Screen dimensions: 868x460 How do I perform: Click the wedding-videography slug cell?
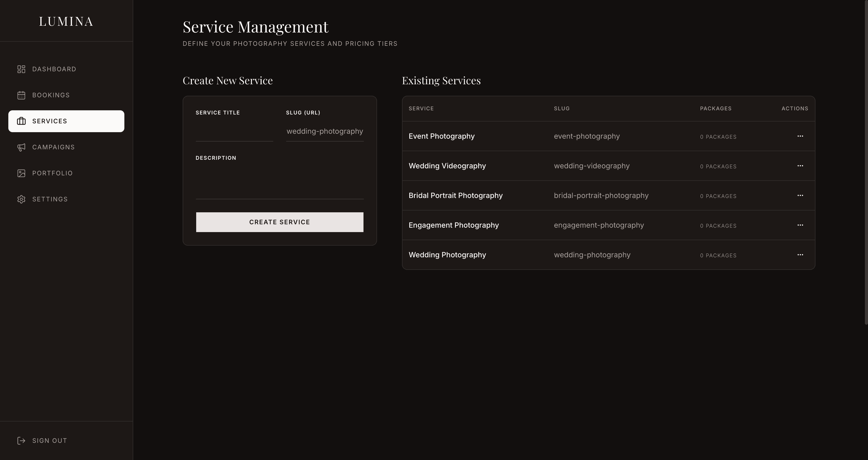[x=592, y=166]
